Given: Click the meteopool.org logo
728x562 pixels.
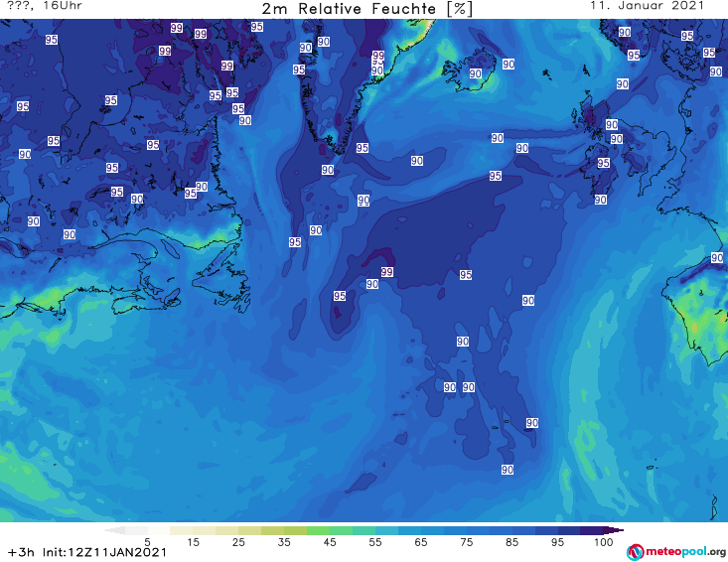Looking at the screenshot, I should pos(675,552).
